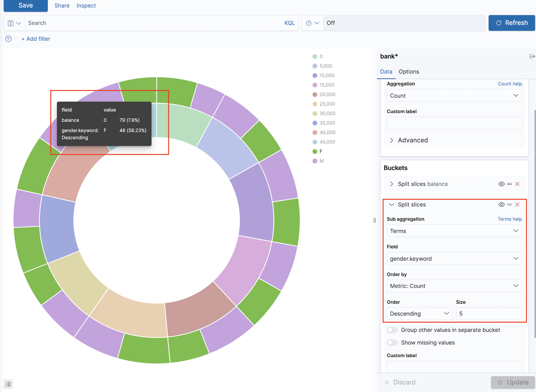Click the legend color dot for 10,000
536x392 pixels.
click(315, 75)
